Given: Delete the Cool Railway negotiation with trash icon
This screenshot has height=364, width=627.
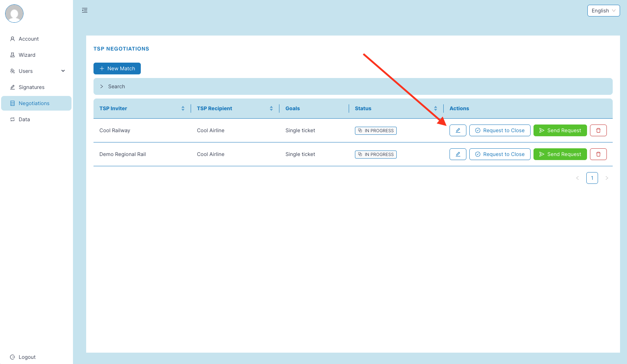Looking at the screenshot, I should 598,130.
